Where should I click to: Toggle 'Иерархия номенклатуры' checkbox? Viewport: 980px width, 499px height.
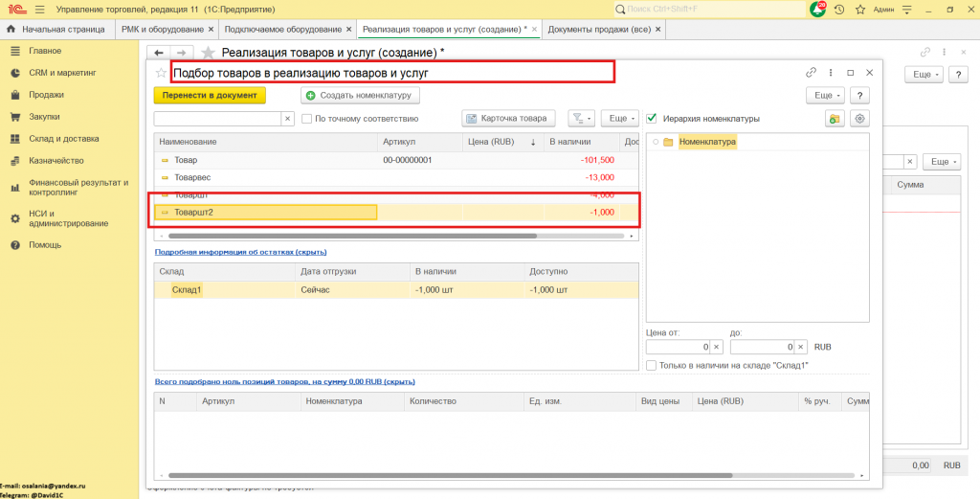click(x=652, y=119)
